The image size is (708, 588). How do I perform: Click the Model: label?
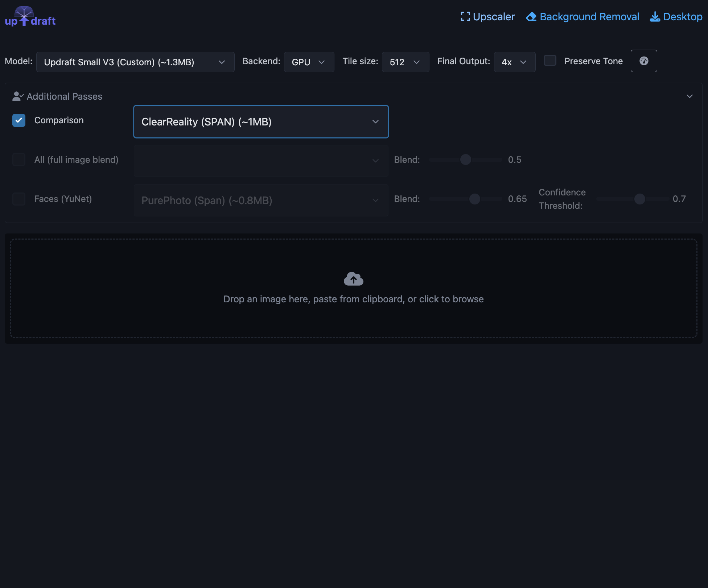[x=18, y=61]
